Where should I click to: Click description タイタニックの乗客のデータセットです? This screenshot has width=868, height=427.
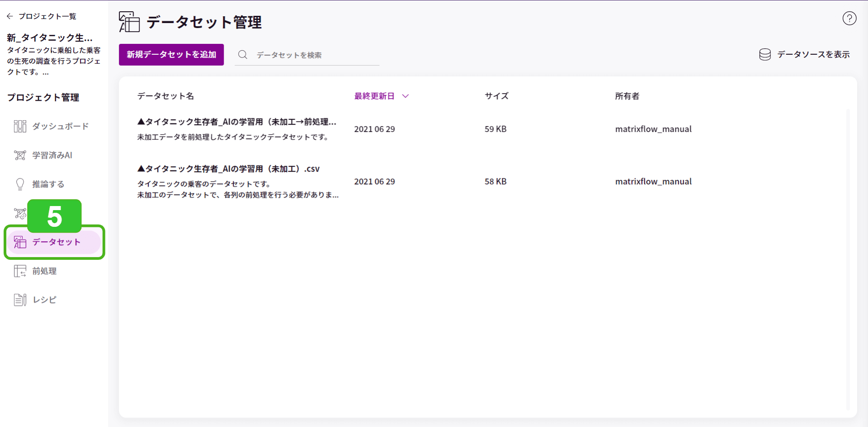204,184
